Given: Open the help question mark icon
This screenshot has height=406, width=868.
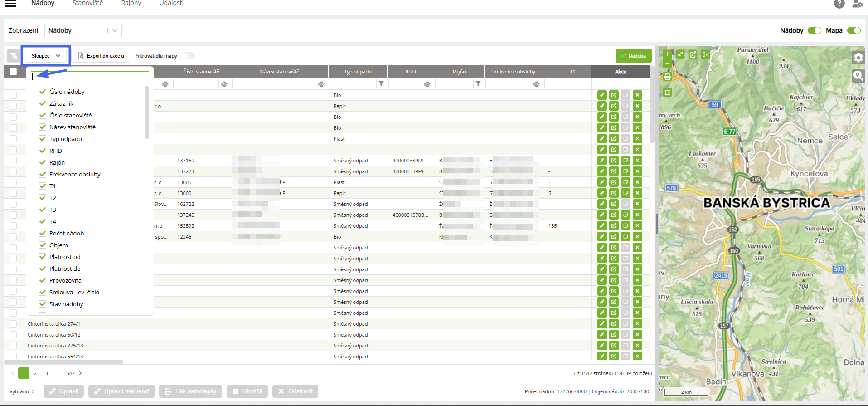Looking at the screenshot, I should (x=839, y=4).
